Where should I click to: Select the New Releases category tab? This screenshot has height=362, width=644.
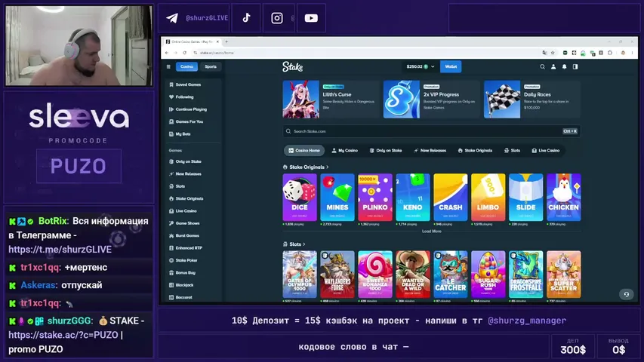tap(430, 151)
